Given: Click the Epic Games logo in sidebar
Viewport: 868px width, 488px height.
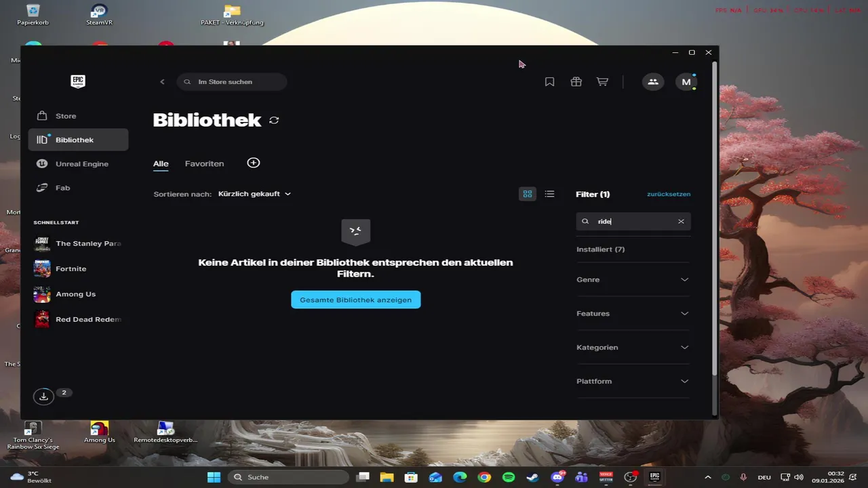Looking at the screenshot, I should pyautogui.click(x=78, y=81).
